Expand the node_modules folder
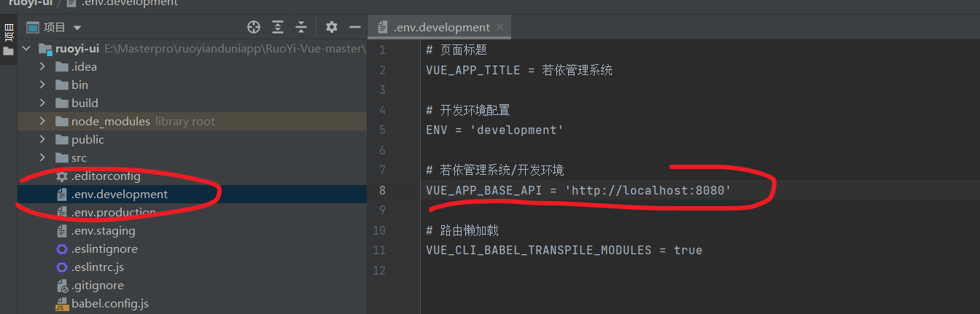980x314 pixels. 42,122
